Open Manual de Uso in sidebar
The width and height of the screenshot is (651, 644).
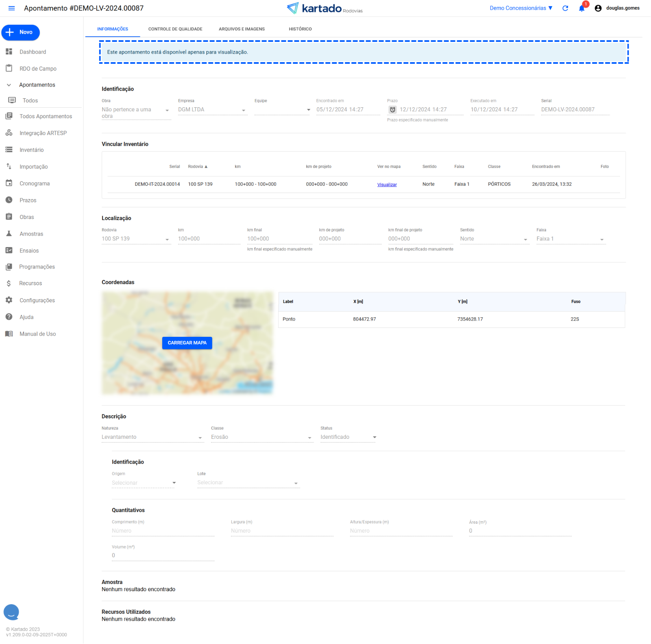(x=37, y=334)
